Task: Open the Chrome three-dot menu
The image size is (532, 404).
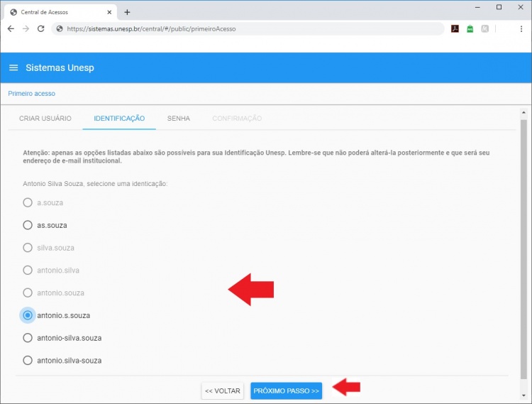Action: click(521, 29)
